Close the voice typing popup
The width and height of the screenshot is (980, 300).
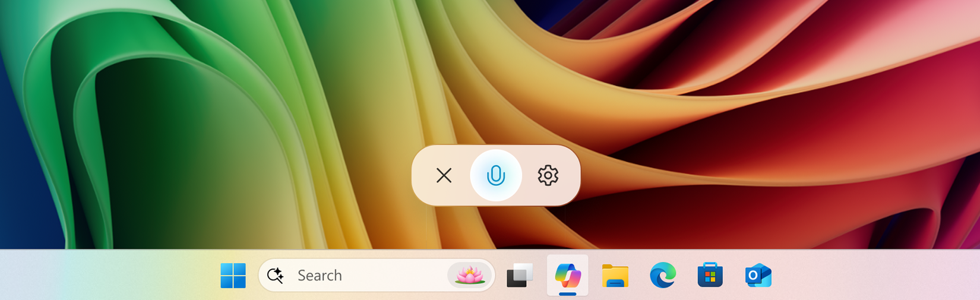444,175
